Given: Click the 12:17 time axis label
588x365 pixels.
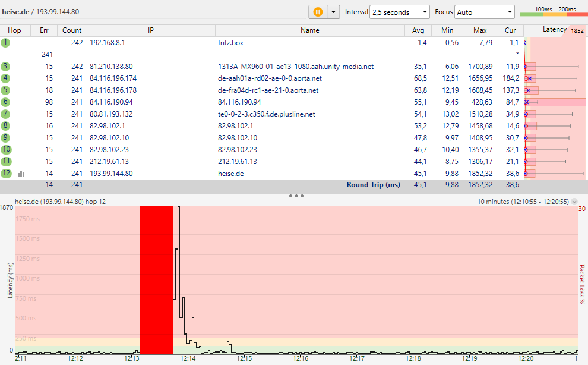Looking at the screenshot, I should (x=356, y=358).
